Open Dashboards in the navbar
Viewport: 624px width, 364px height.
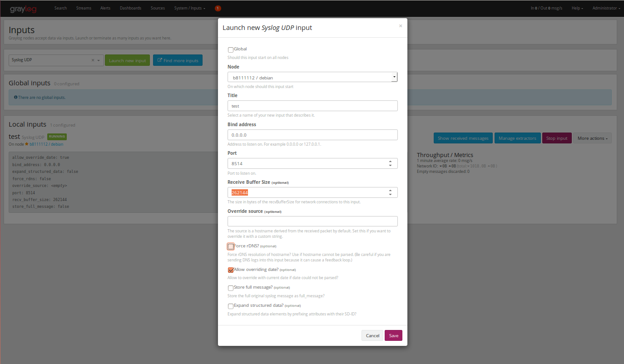coord(130,8)
